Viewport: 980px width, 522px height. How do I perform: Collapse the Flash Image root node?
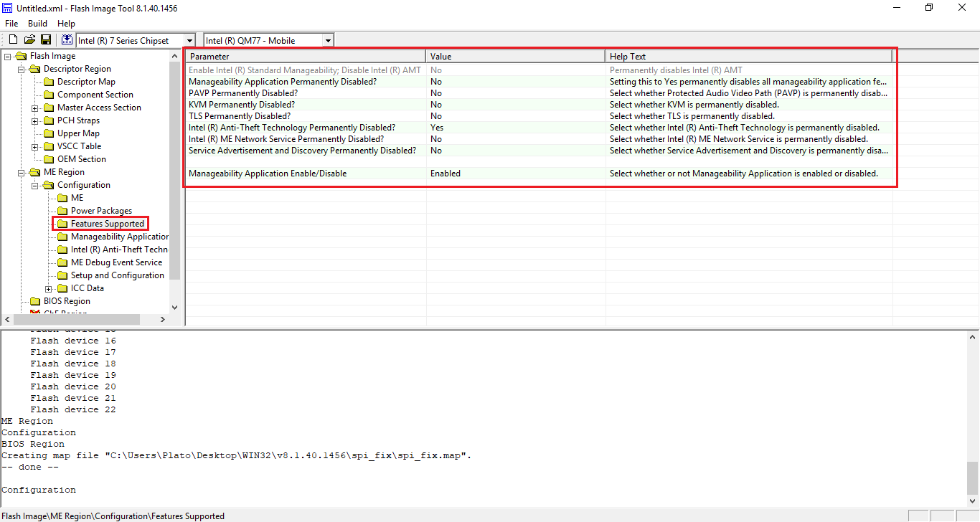pyautogui.click(x=8, y=56)
